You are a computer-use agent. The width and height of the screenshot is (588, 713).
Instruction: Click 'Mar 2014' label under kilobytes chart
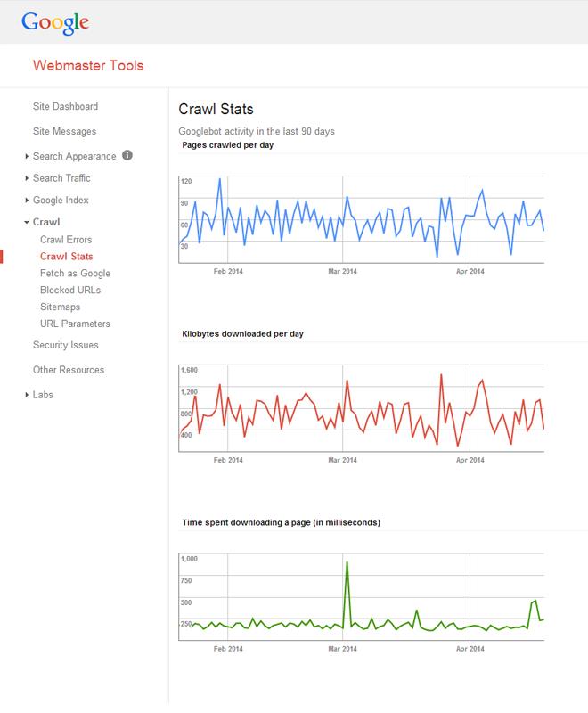click(342, 460)
